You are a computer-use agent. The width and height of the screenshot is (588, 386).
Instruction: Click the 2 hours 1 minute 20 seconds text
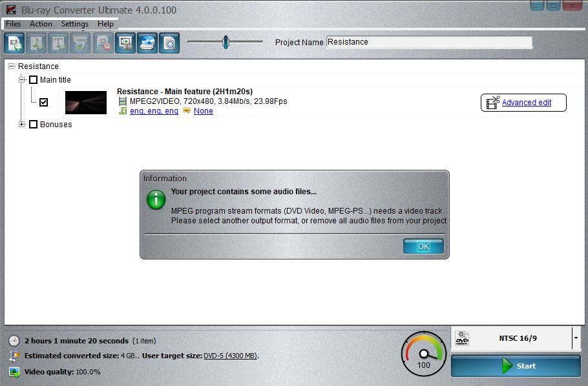[x=76, y=341]
